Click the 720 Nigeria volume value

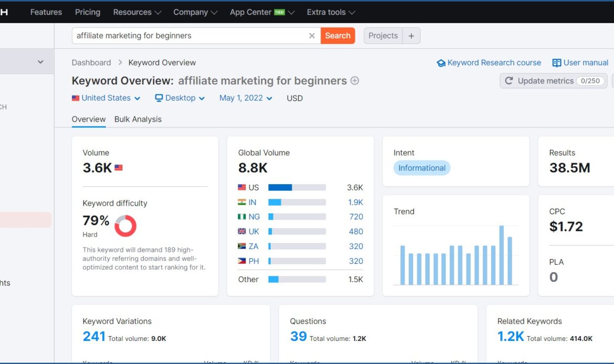coord(356,217)
